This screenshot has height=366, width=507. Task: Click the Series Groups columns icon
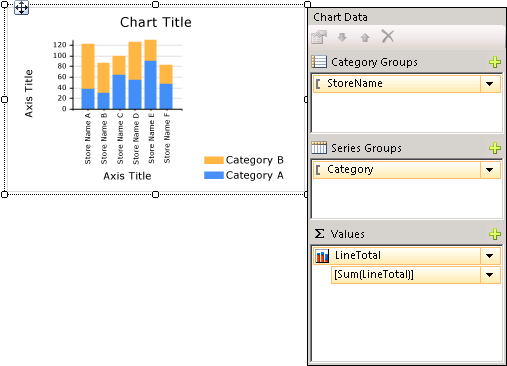[319, 147]
